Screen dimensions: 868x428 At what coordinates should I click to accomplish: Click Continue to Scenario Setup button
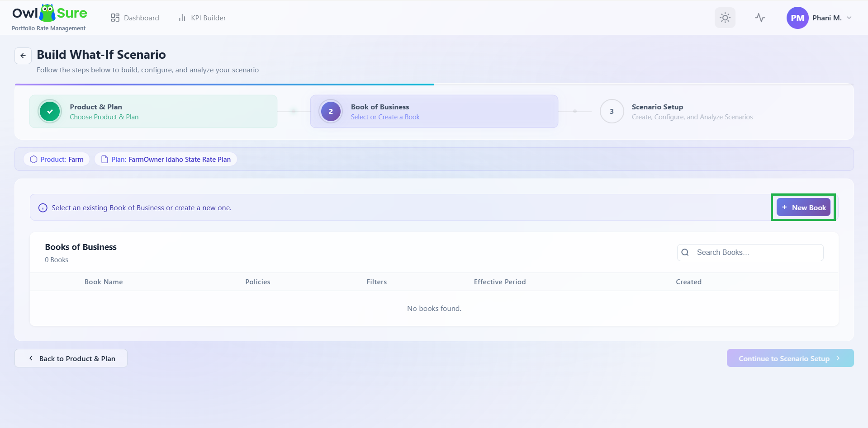(790, 358)
